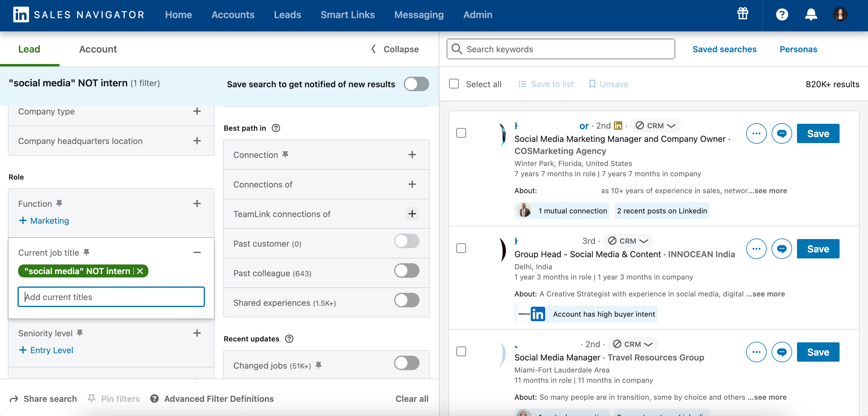Open CRM dropdown for COSMarketing lead
The height and width of the screenshot is (416, 868).
655,126
